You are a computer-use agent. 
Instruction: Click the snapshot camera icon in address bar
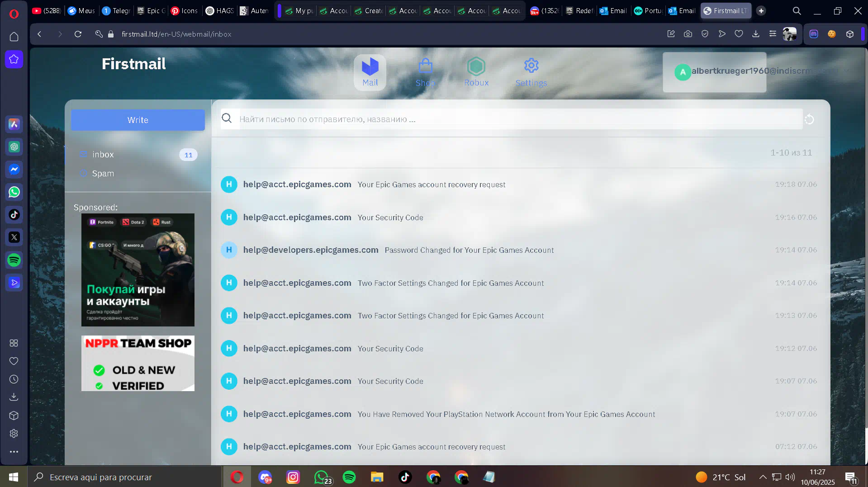tap(688, 34)
